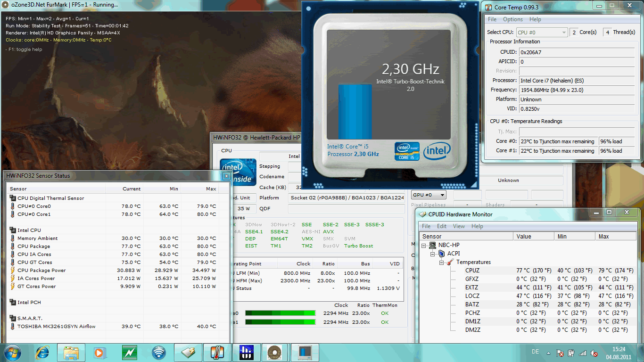Click the Intel inside logo in HWiNFO32
The height and width of the screenshot is (362, 644).
(x=238, y=172)
